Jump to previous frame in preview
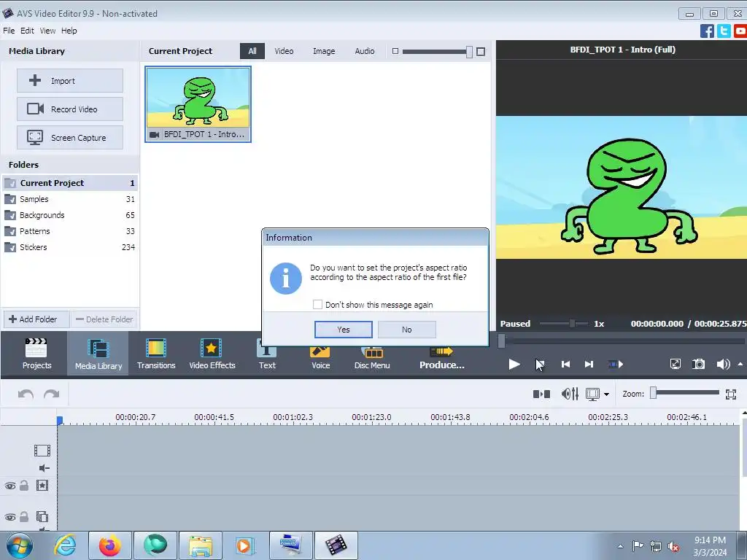Viewport: 747px width, 560px height. point(565,365)
